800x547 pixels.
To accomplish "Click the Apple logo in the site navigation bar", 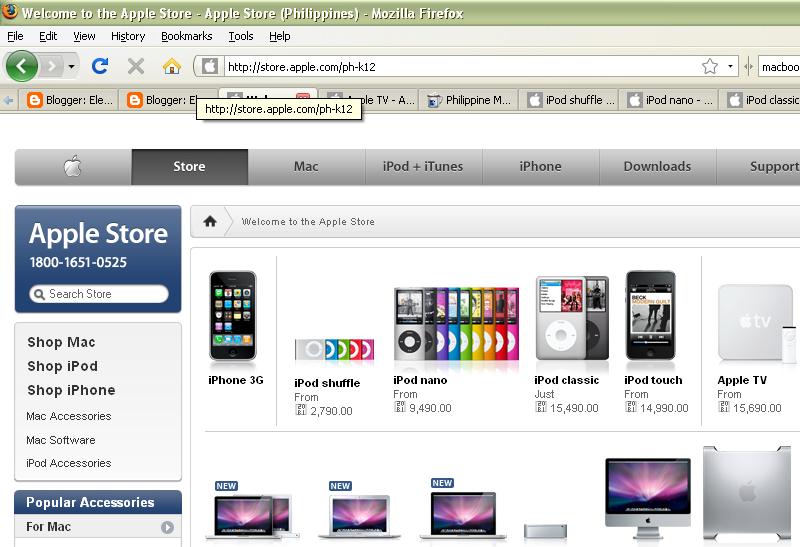I will [x=73, y=167].
